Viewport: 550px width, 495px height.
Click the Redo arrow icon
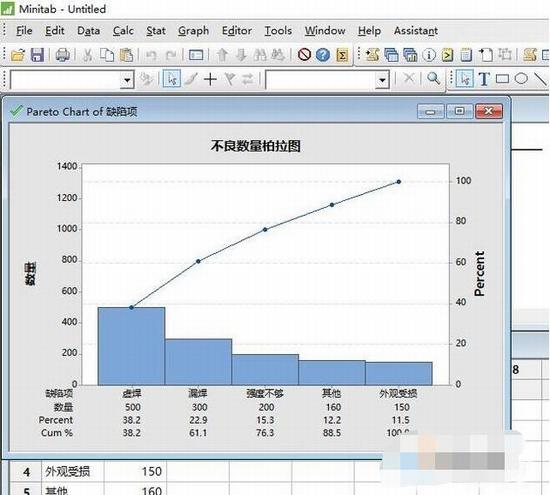point(171,55)
